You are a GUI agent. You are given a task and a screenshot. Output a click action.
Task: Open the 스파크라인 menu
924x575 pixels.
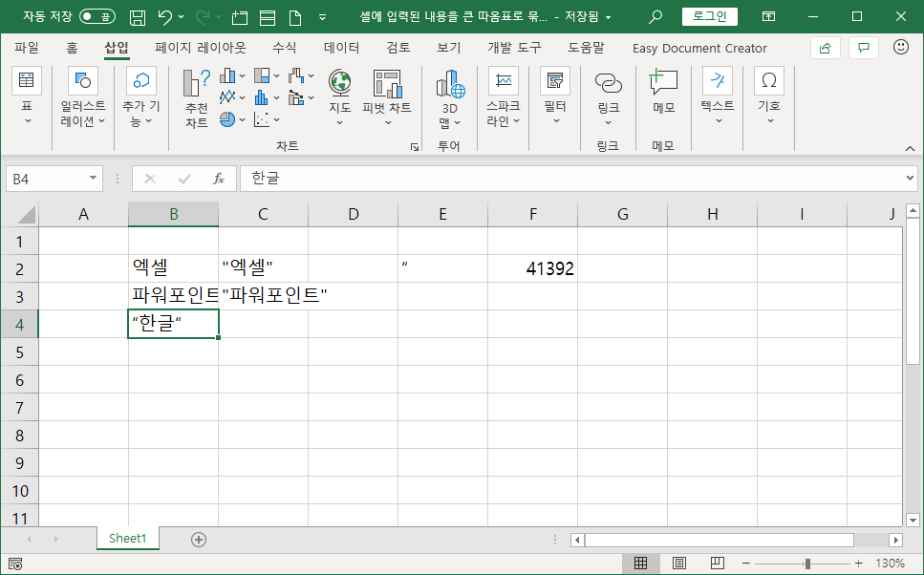504,97
